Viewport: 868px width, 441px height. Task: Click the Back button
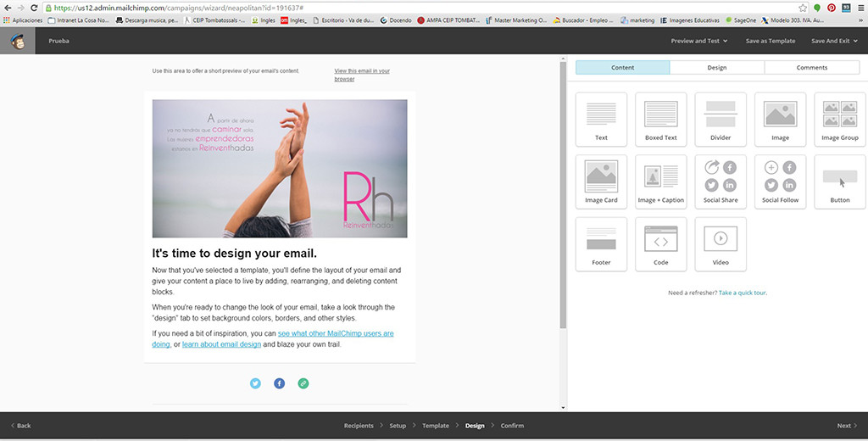pyautogui.click(x=21, y=426)
